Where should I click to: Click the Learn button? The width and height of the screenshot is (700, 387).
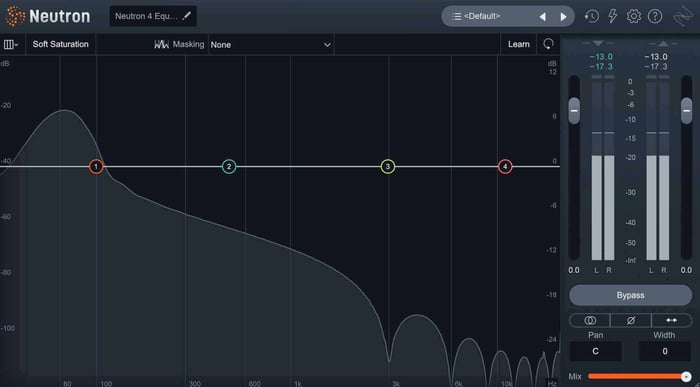(x=518, y=44)
